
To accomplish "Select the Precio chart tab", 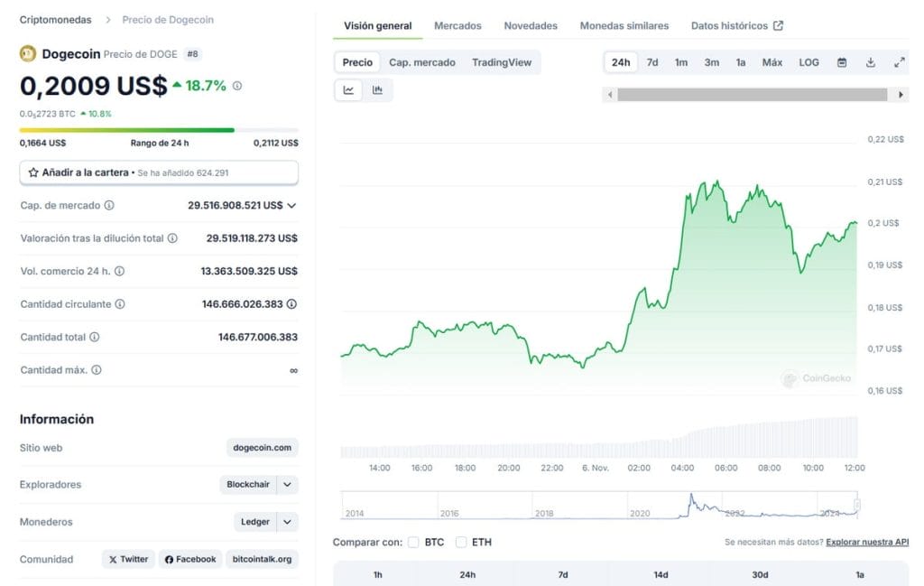I will click(357, 62).
